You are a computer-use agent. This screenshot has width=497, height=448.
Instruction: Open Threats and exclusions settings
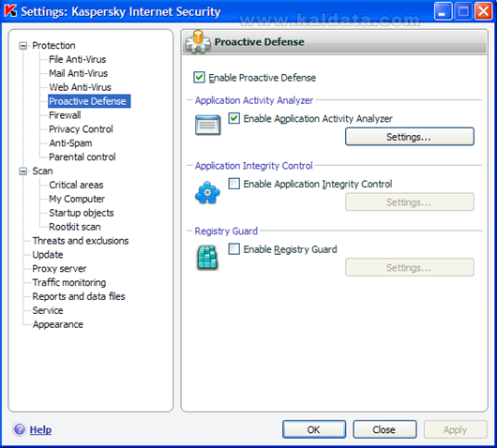coord(81,241)
